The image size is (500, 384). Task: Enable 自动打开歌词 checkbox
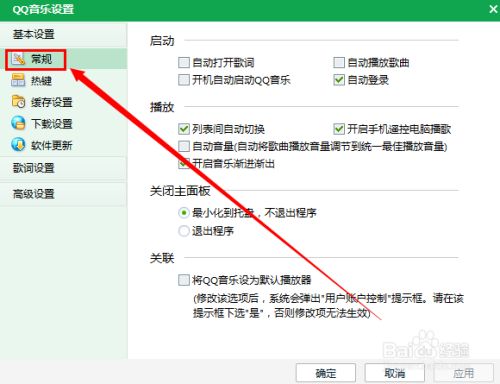pos(184,62)
